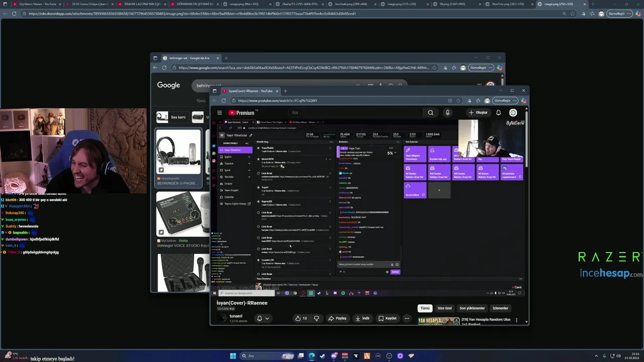Select Size özel filter chip
This screenshot has width=644, height=362.
point(445,308)
